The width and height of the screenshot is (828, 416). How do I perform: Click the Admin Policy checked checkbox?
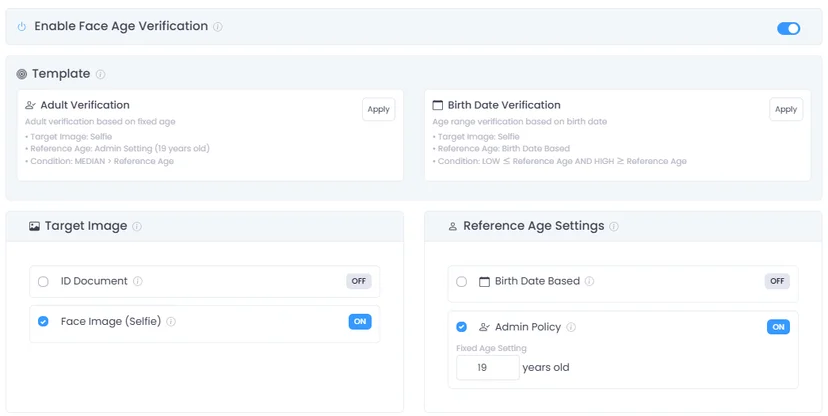click(462, 327)
